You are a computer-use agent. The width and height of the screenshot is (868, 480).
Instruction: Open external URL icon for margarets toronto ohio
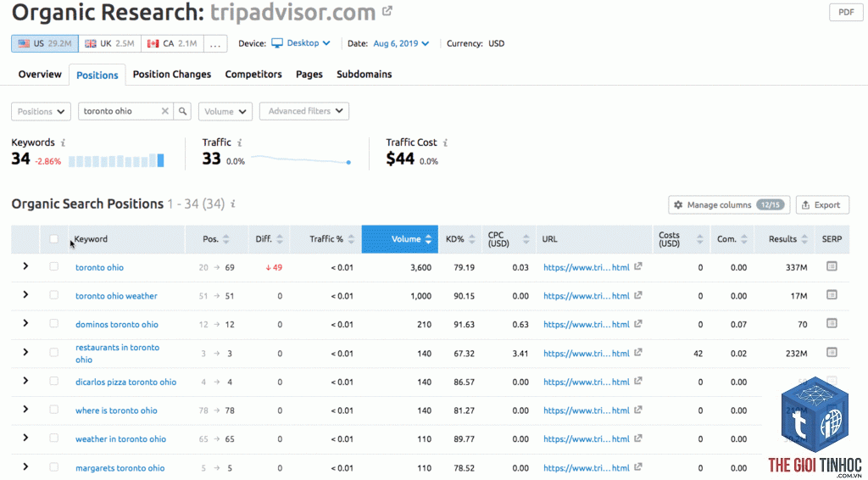(x=638, y=466)
